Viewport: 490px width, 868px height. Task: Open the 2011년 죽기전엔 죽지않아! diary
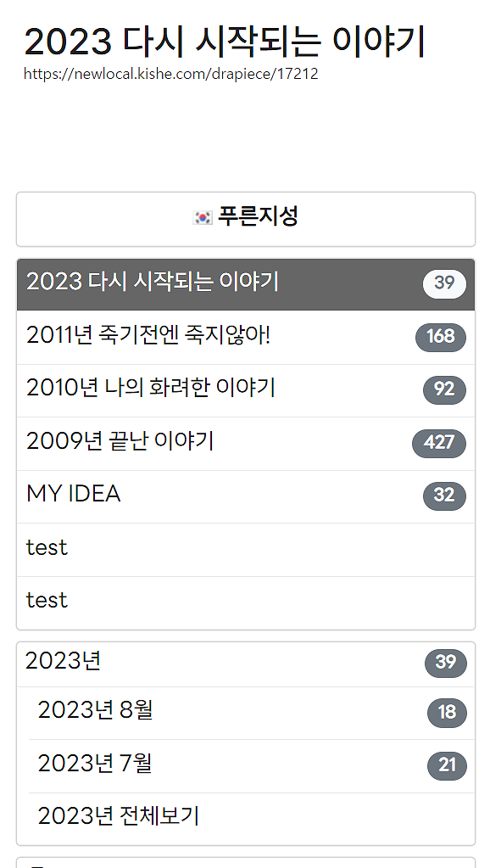click(246, 337)
